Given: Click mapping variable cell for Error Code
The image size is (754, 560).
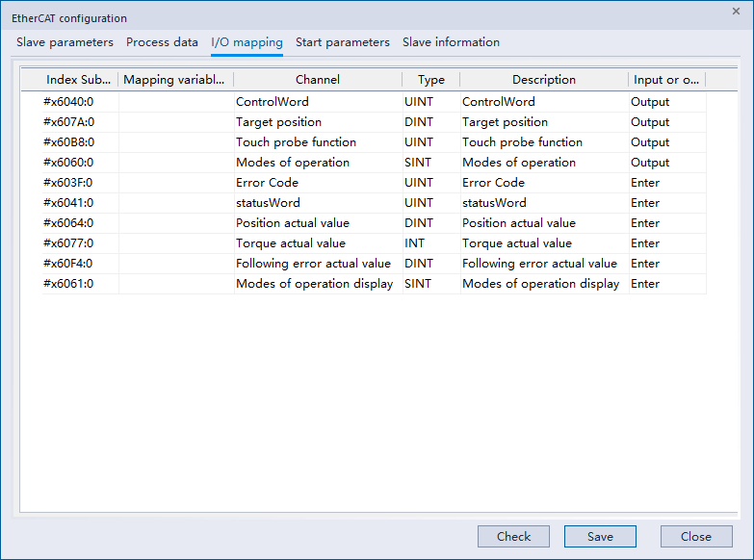Looking at the screenshot, I should (175, 183).
